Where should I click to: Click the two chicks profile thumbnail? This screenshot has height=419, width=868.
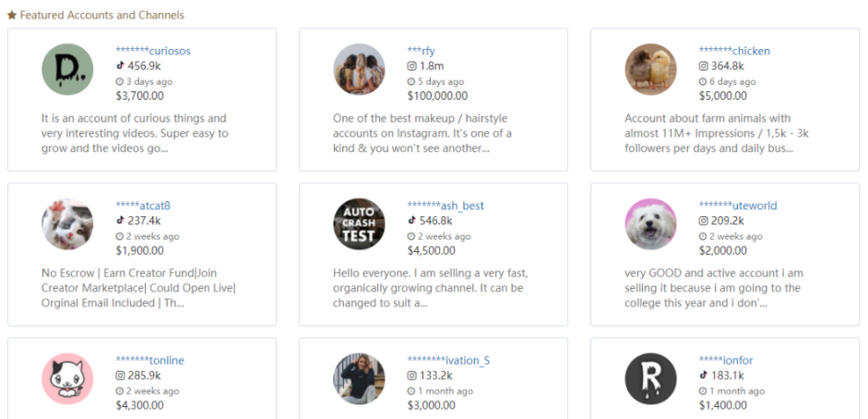(x=650, y=69)
